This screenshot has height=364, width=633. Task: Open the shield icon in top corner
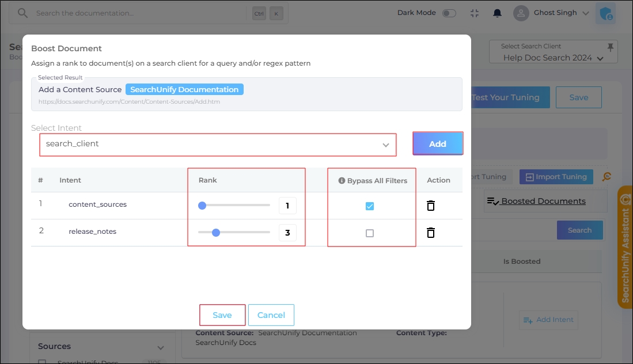[x=606, y=14]
